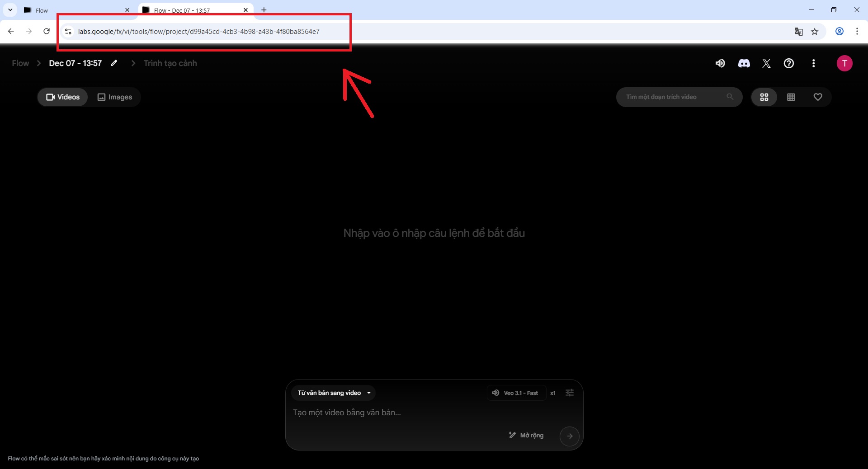Click the 'Mở rộng' expand prompt button

coord(526,435)
